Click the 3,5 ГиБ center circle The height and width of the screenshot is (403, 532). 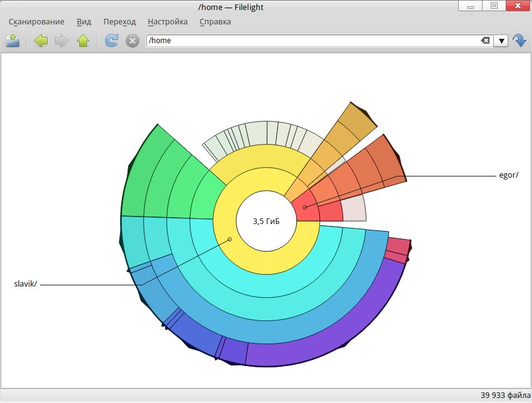(x=266, y=222)
